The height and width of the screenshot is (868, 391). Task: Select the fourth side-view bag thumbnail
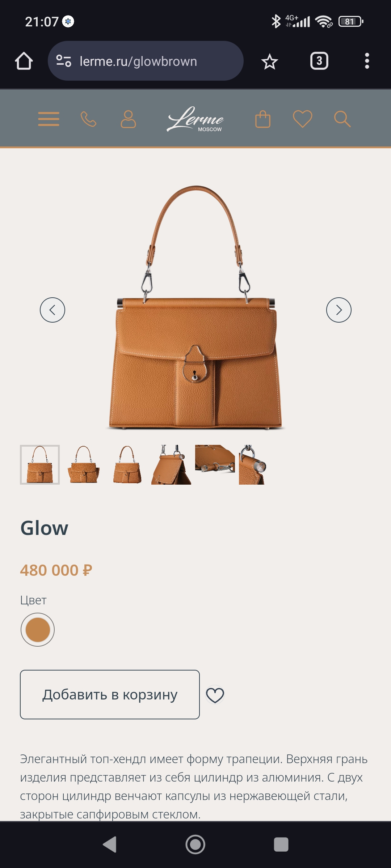pos(171,465)
